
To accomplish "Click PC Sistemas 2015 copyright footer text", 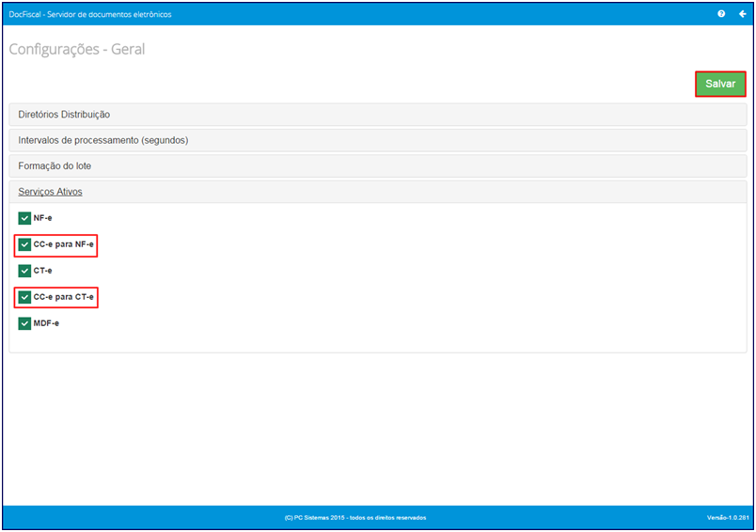I will pos(354,518).
